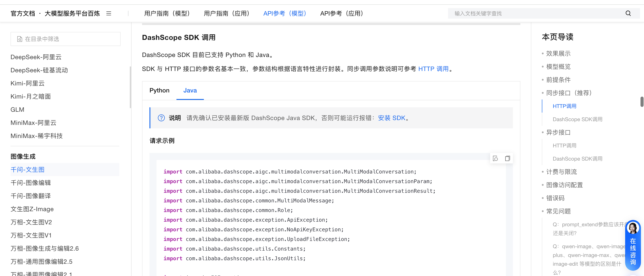Select DeepSeek-阿里云 in the sidebar
The image size is (644, 276).
36,57
